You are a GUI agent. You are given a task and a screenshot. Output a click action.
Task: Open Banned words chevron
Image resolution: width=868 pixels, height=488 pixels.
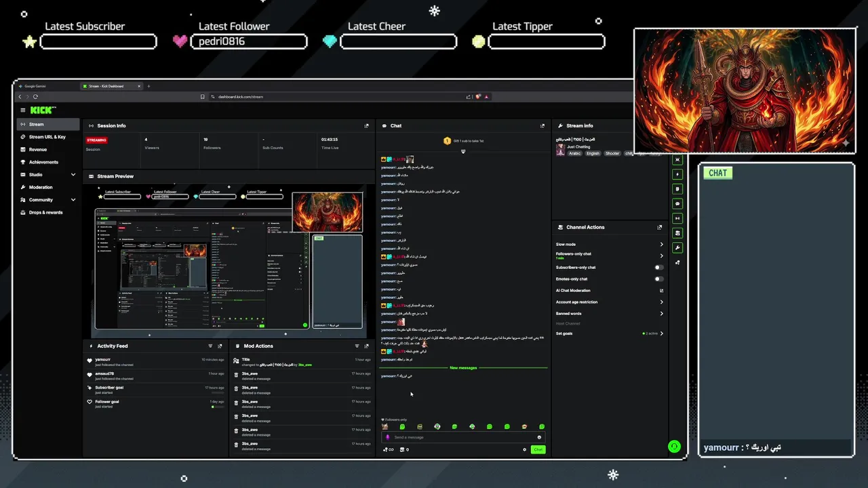[x=661, y=313]
